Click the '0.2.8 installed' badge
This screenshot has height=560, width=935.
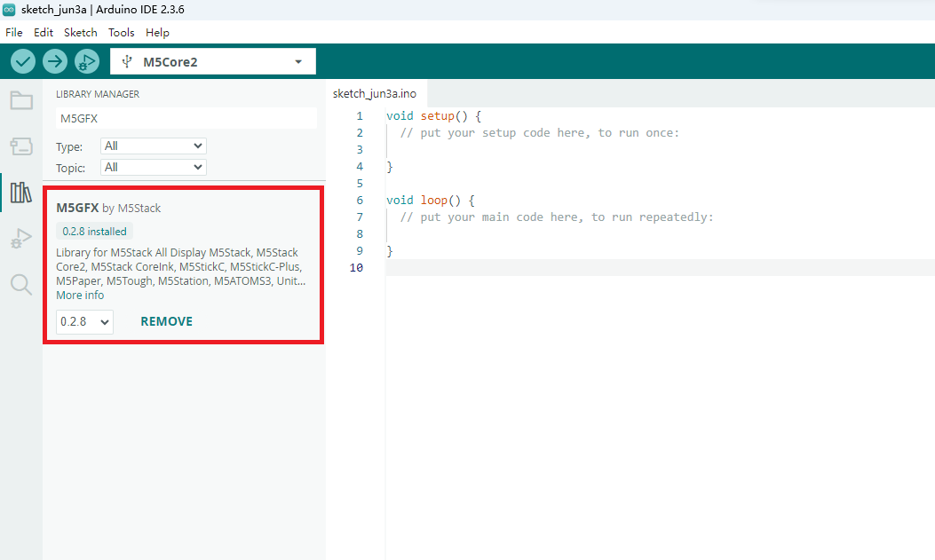[95, 231]
